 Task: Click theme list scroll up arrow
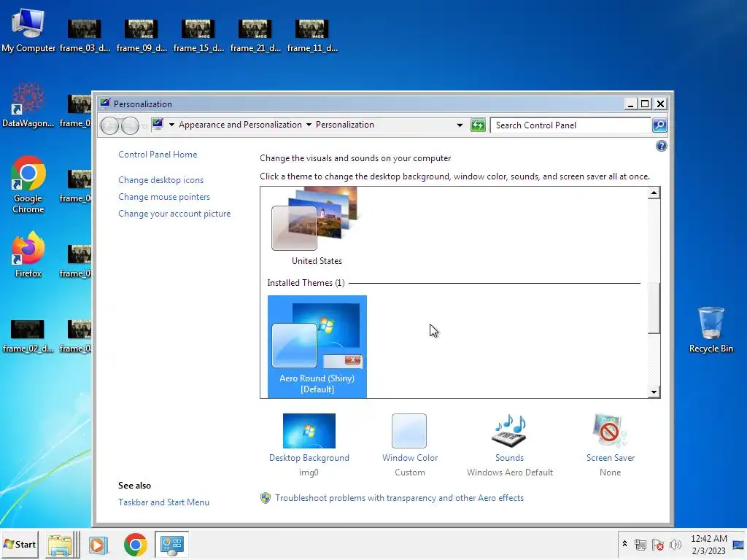point(654,192)
